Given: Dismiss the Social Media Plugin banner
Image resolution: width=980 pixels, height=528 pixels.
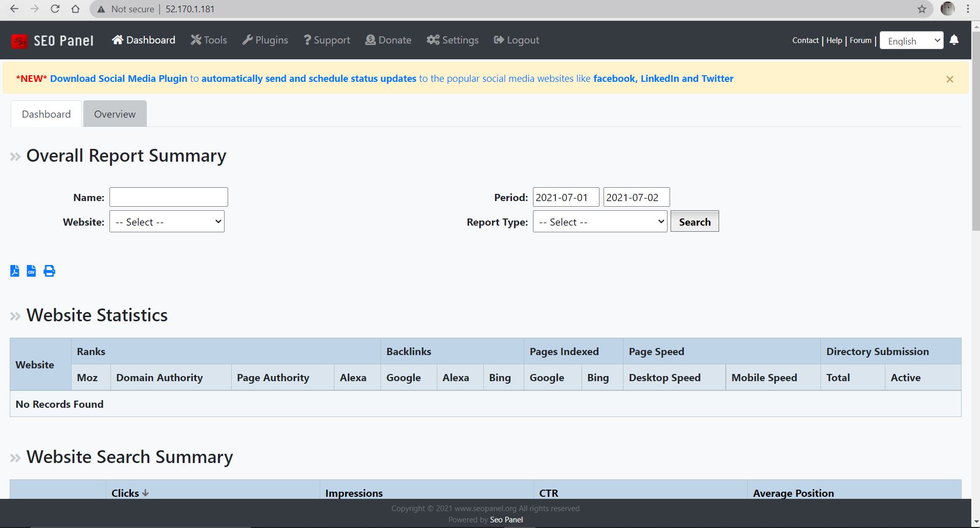Looking at the screenshot, I should [949, 79].
